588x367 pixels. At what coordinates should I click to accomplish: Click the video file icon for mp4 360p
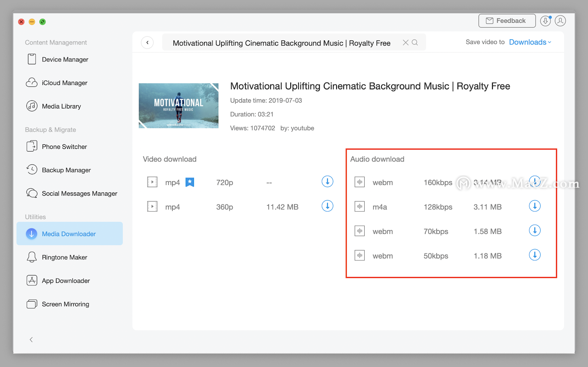[x=152, y=206]
